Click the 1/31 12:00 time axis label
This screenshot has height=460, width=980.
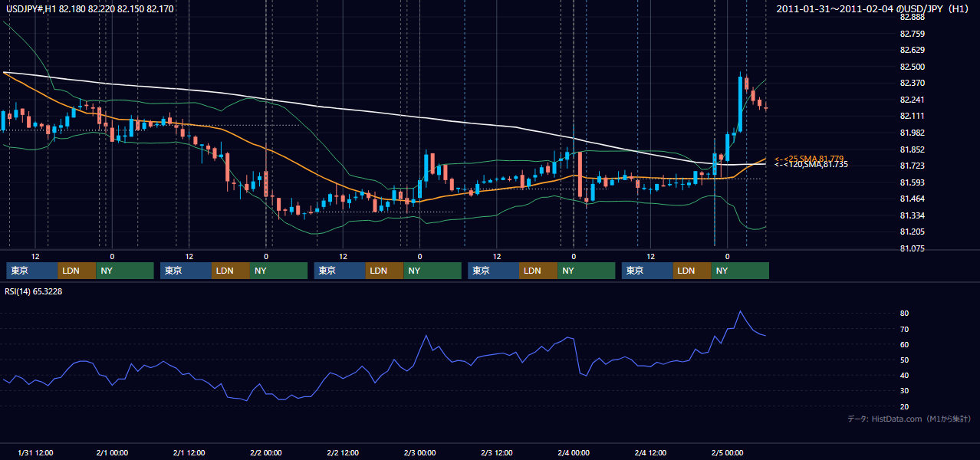coord(35,453)
